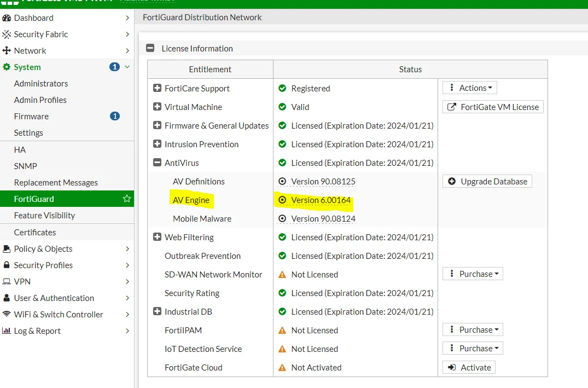Click the green check for Outbreak Prevention
This screenshot has width=588, height=388.
tap(282, 256)
